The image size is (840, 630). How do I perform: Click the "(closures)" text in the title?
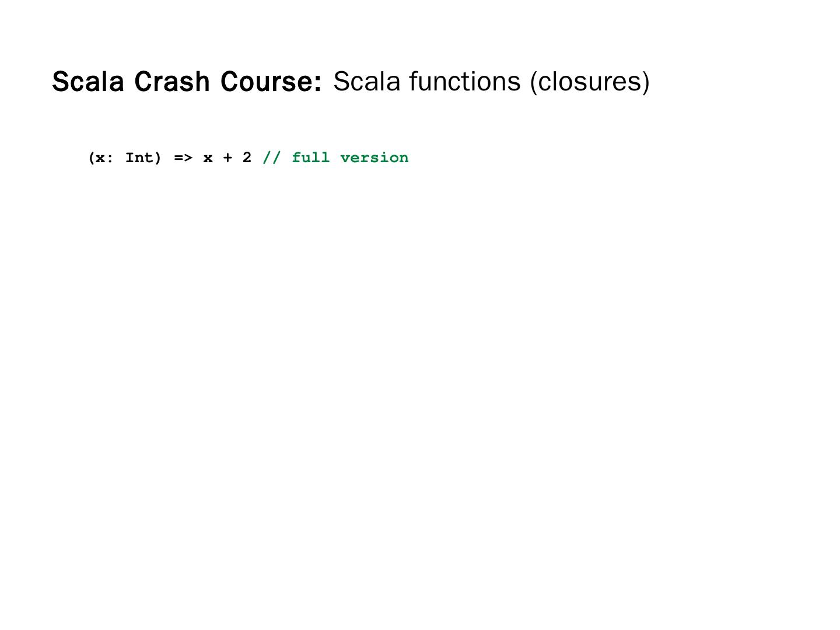tap(589, 82)
